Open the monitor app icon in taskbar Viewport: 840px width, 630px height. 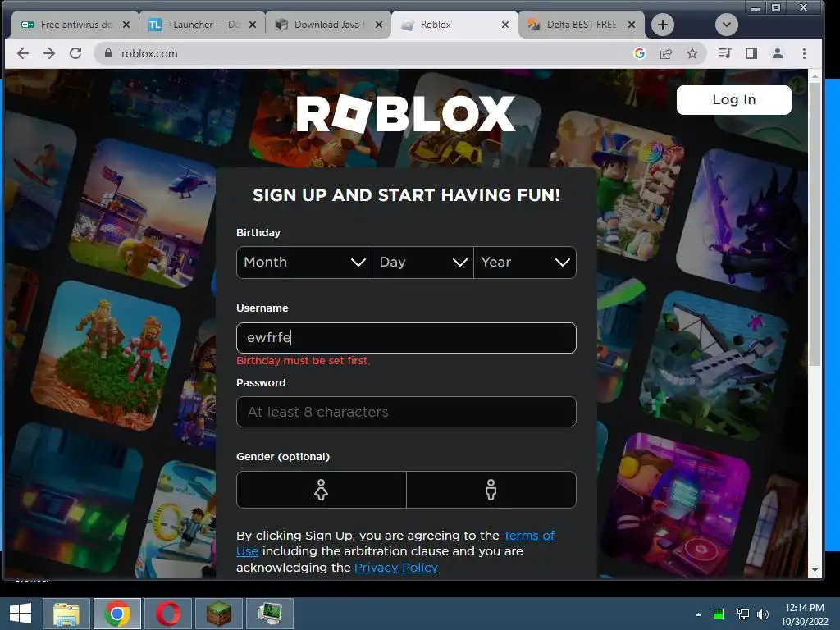(270, 614)
